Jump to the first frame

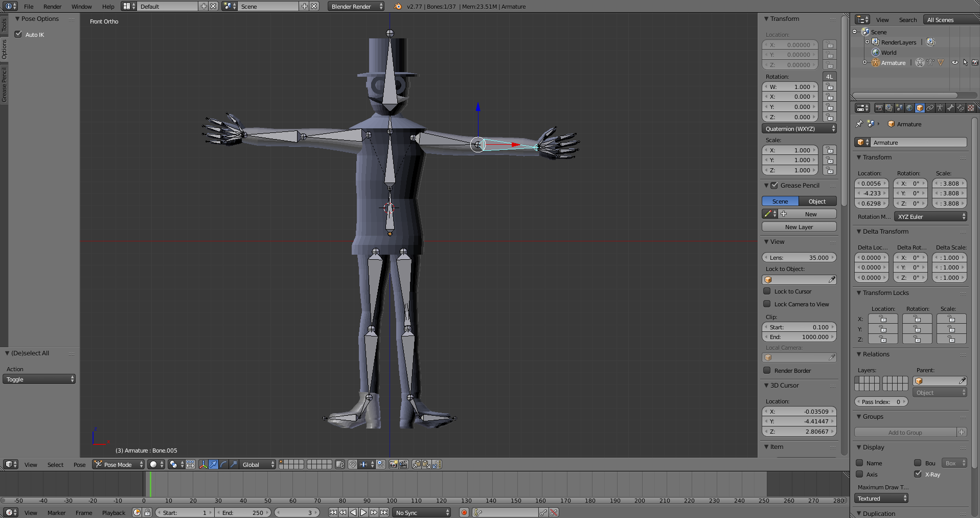[x=333, y=512]
